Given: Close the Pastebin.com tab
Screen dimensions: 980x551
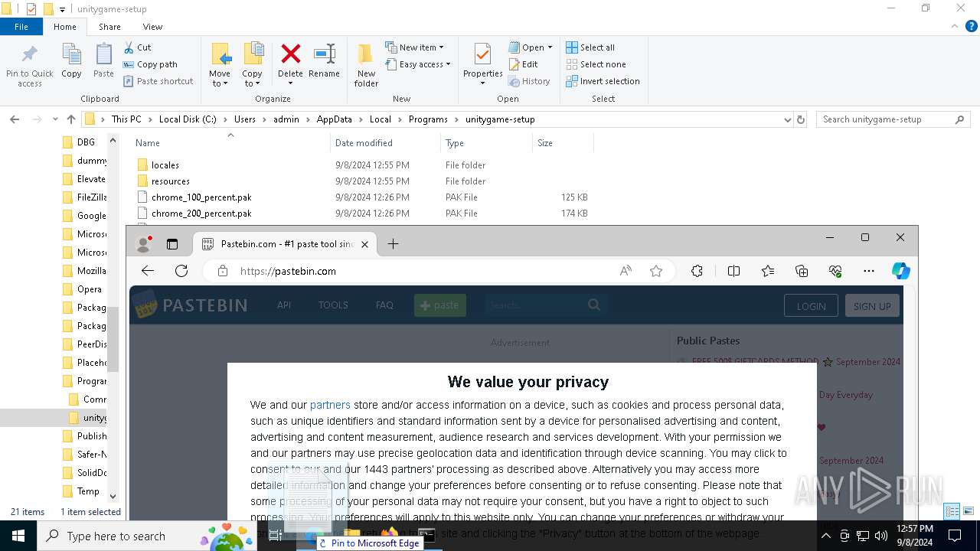Looking at the screenshot, I should (x=364, y=244).
